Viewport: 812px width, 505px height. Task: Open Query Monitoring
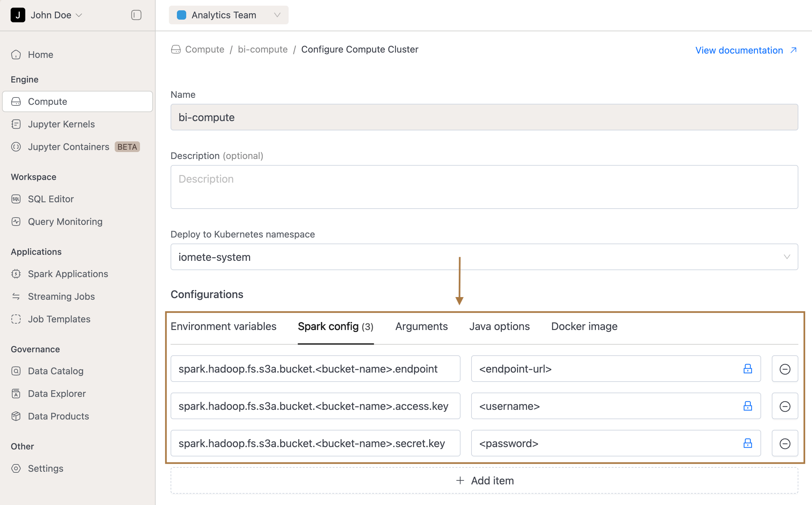tap(65, 222)
